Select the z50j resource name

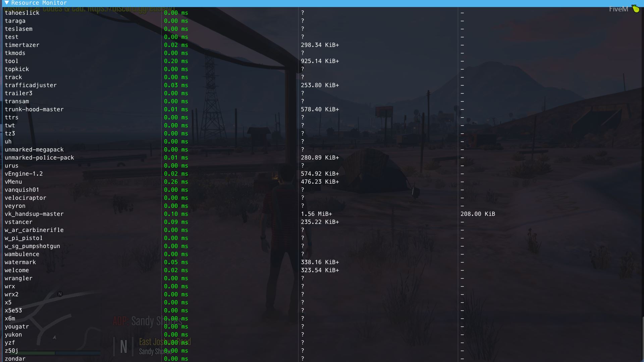[11, 351]
